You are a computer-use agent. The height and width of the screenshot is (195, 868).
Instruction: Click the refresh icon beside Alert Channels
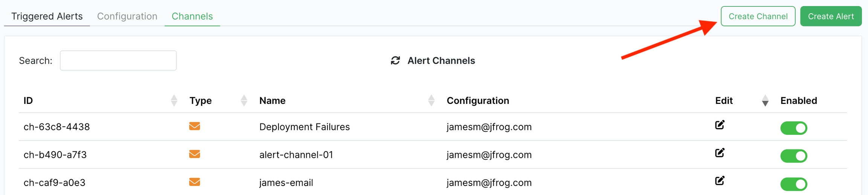pos(395,61)
